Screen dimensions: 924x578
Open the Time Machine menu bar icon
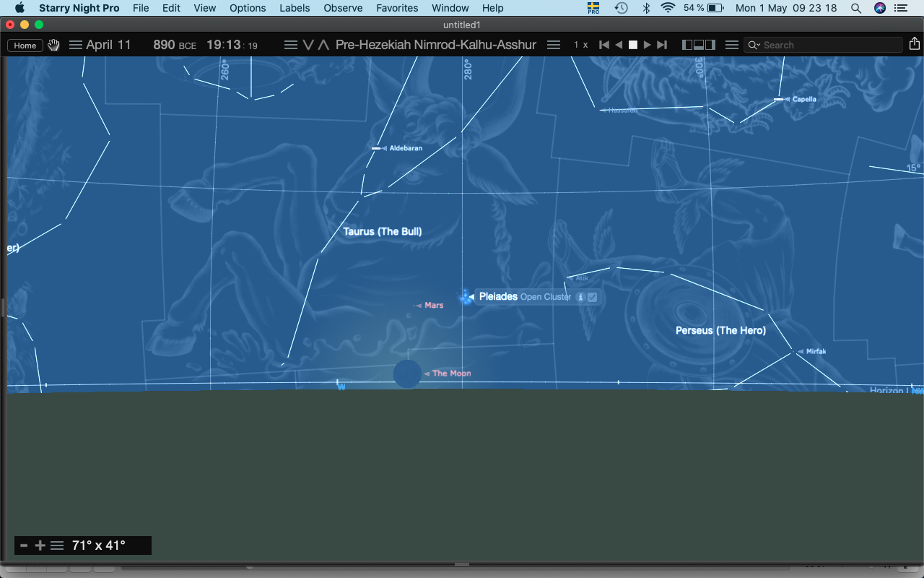621,8
